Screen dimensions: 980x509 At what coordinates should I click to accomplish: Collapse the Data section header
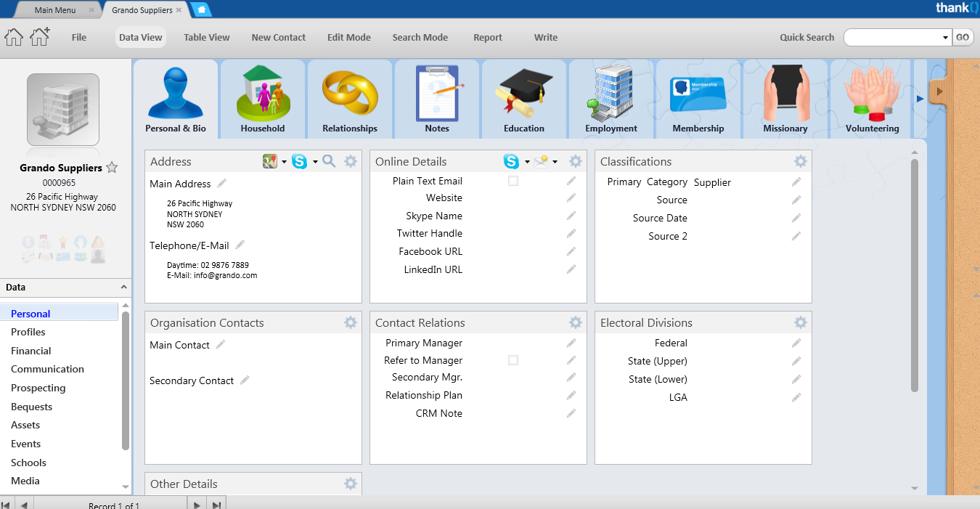click(65, 287)
